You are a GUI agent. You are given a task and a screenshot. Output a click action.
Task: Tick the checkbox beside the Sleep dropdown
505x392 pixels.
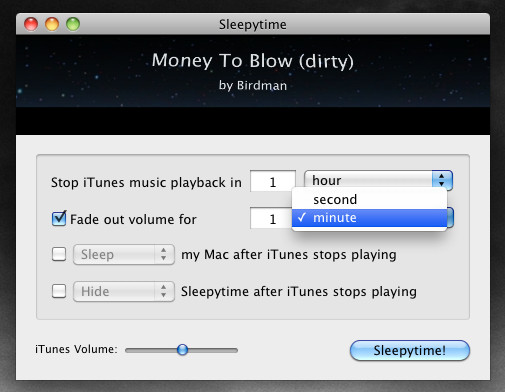[x=59, y=254]
